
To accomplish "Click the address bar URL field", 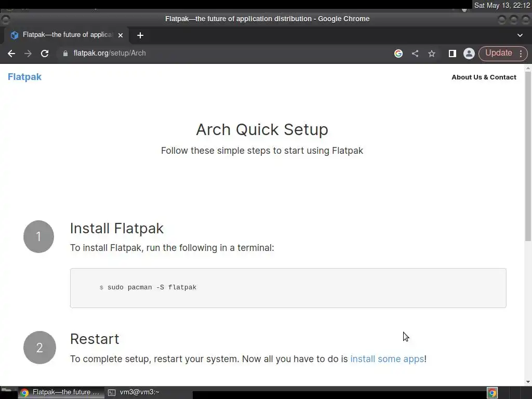I will [208, 54].
